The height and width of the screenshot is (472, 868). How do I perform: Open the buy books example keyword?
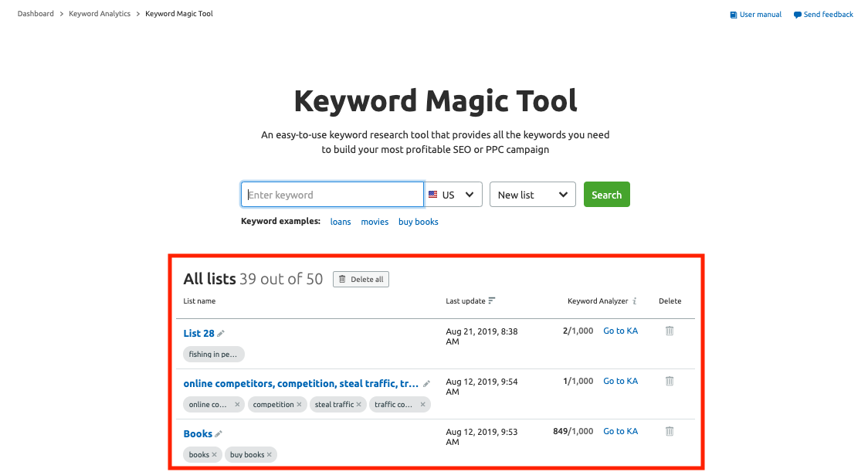[x=418, y=222]
